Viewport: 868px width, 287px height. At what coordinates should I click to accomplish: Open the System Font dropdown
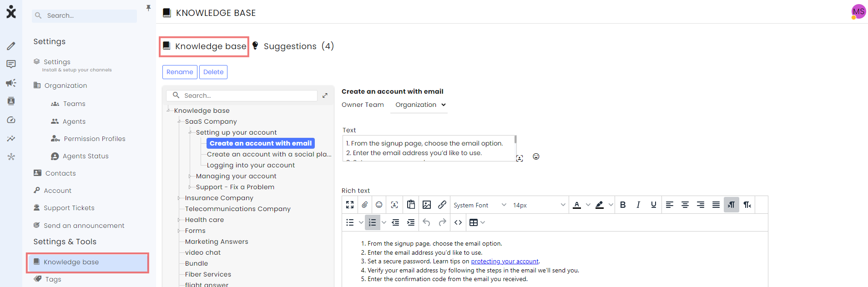pyautogui.click(x=480, y=205)
